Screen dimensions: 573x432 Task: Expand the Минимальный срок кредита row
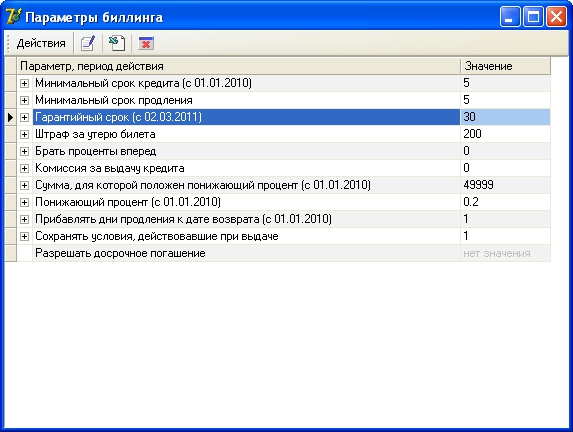coord(24,83)
